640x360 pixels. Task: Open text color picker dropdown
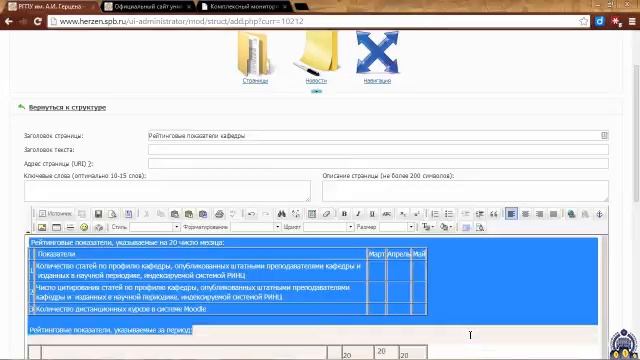coord(428,227)
